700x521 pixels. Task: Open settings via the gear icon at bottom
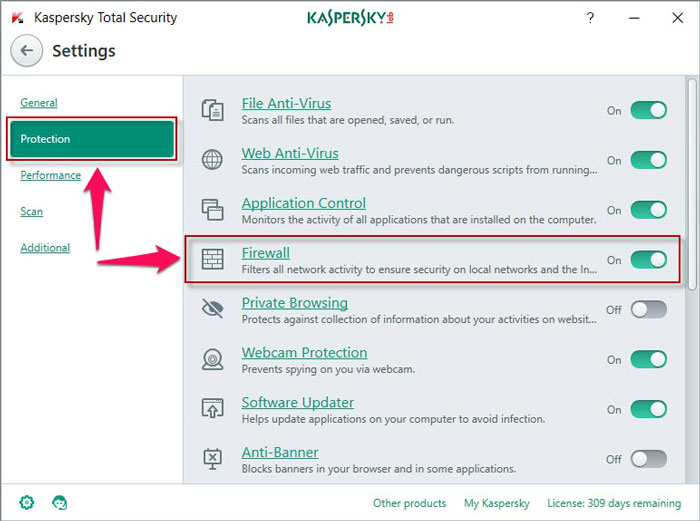click(x=27, y=503)
